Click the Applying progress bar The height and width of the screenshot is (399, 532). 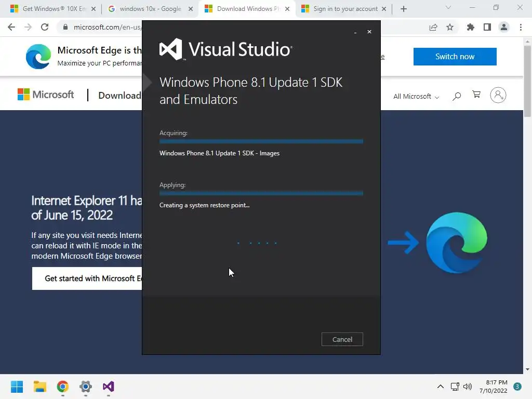261,193
